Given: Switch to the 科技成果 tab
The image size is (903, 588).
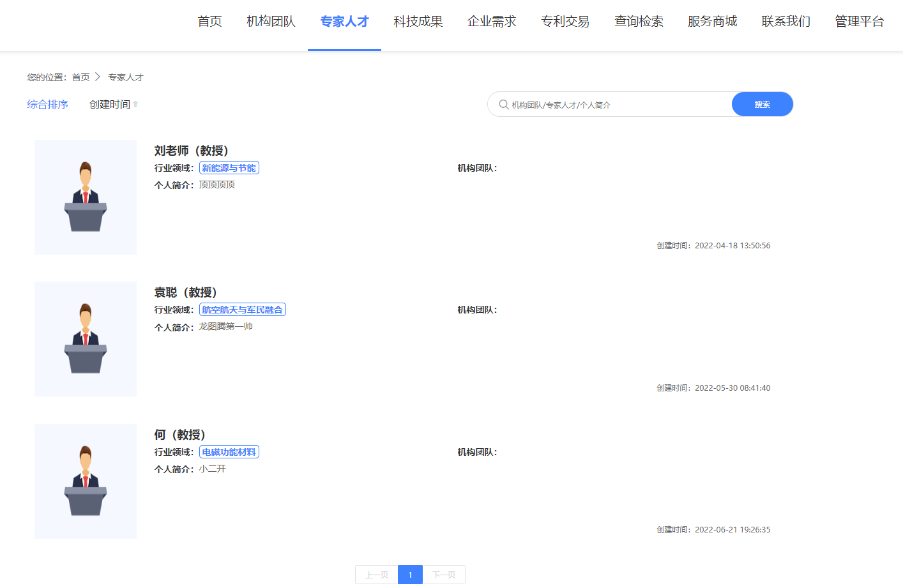Looking at the screenshot, I should 418,22.
